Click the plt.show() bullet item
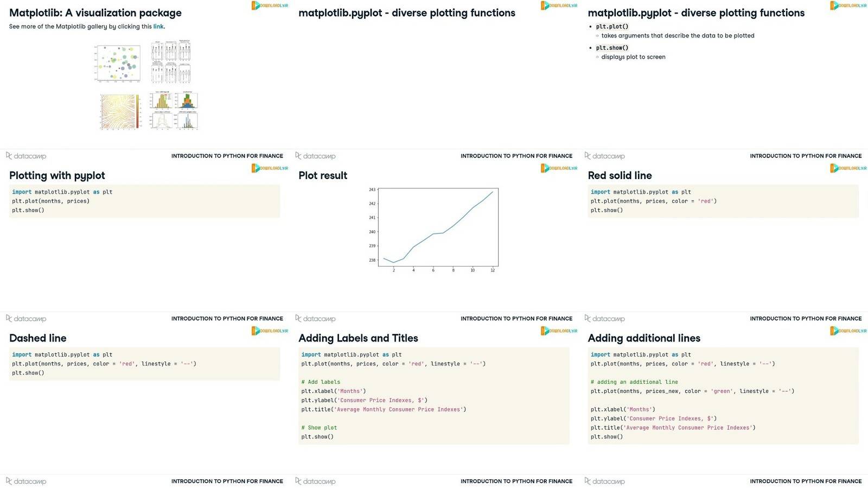The image size is (868, 488). (612, 48)
